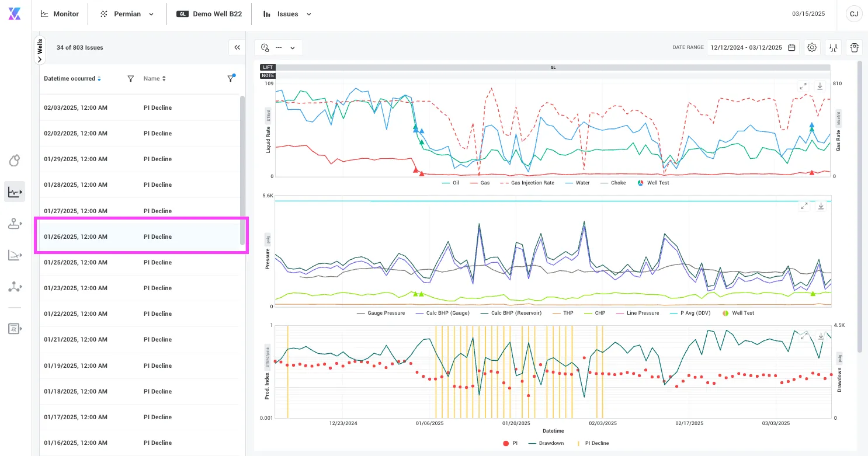
Task: Open the Permian field dropdown
Action: [x=127, y=14]
